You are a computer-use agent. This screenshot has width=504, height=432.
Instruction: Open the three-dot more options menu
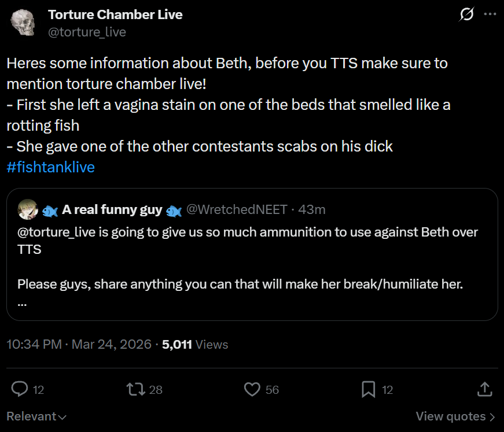490,14
